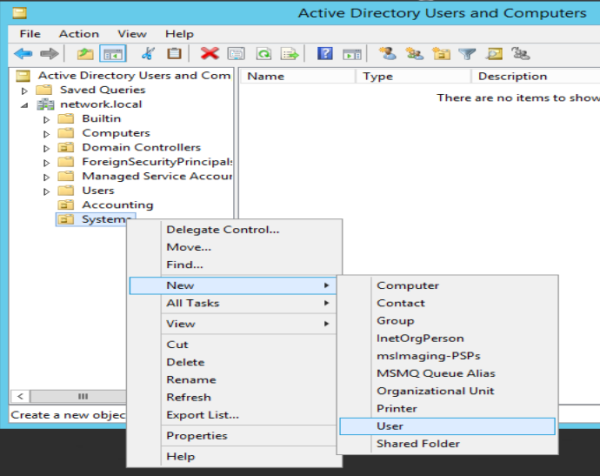Select Find from the context menu

point(233,265)
